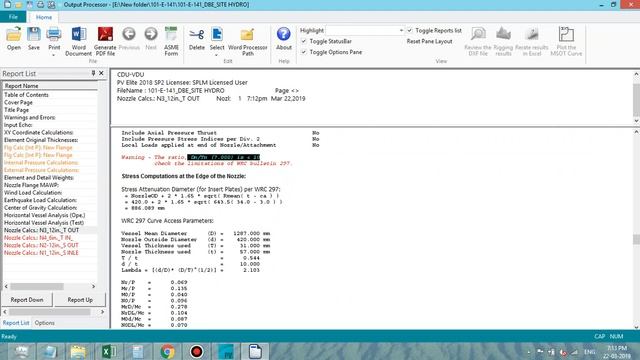Click Reset Pane Layout
Screen dimensions: 640x360
pyautogui.click(x=429, y=41)
